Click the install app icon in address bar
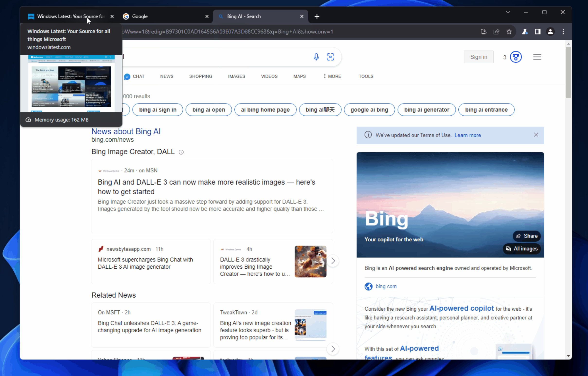Screen dimensions: 588x376 (x=483, y=32)
